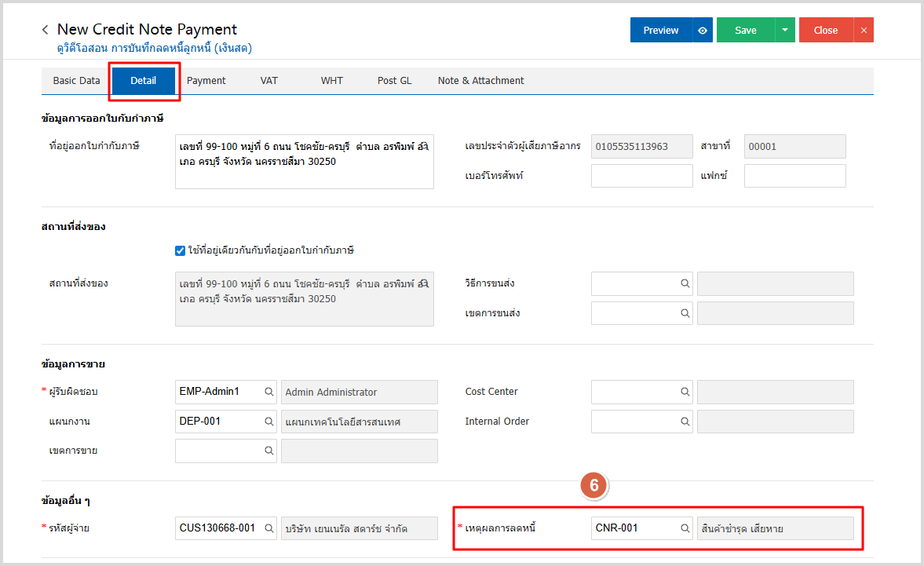The width and height of the screenshot is (924, 566).
Task: Click the X icon beside the Close button
Action: click(x=864, y=31)
